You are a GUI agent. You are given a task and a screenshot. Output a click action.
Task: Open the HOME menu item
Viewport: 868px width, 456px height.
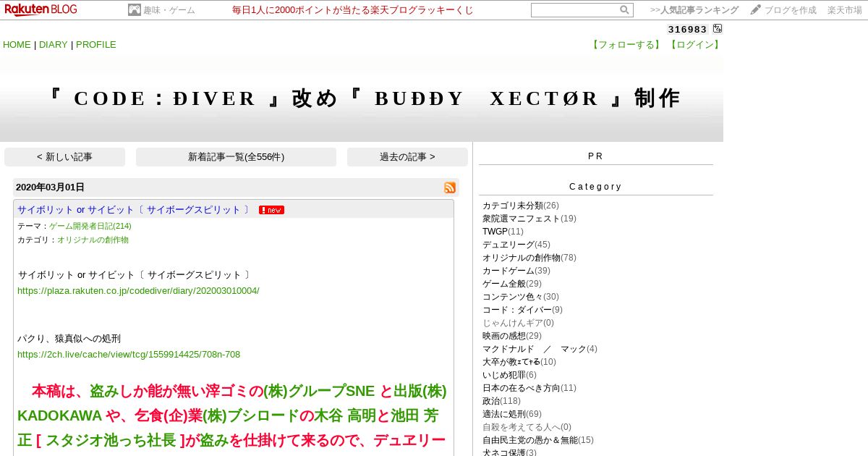[x=17, y=45]
